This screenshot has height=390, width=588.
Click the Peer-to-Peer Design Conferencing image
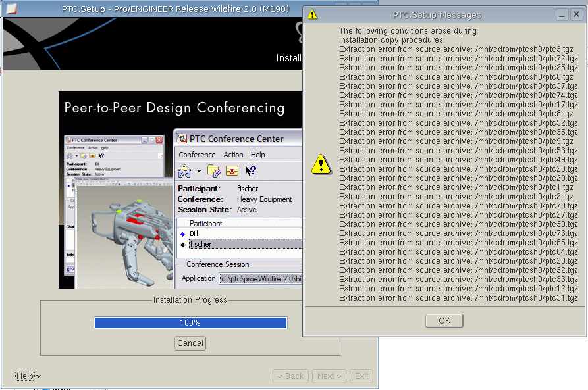pos(180,190)
